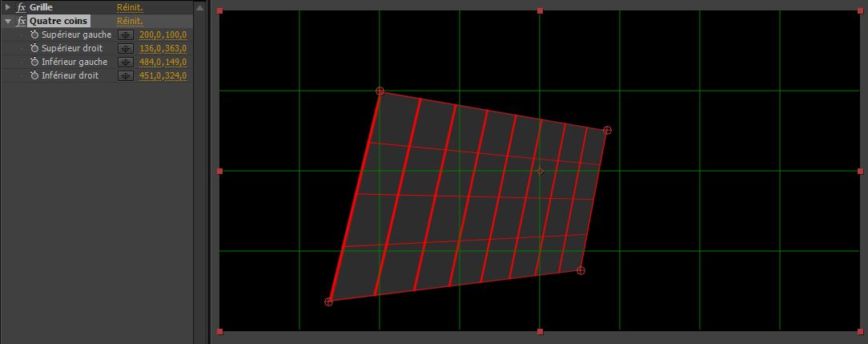The width and height of the screenshot is (868, 344).
Task: Click the top-left corner pin handle of red quad
Action: pyautogui.click(x=380, y=91)
